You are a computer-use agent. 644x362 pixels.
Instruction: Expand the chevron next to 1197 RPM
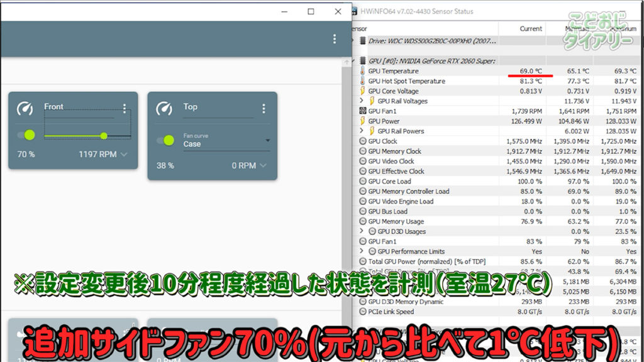(124, 155)
